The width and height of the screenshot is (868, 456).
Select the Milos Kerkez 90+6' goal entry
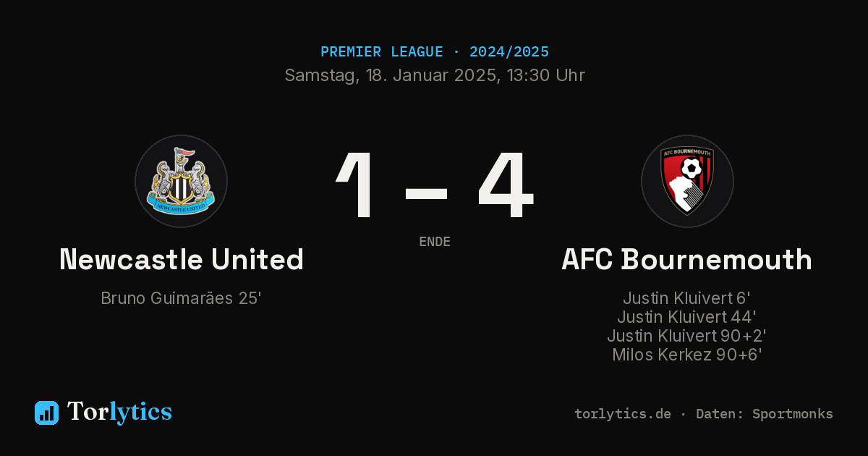tap(686, 355)
